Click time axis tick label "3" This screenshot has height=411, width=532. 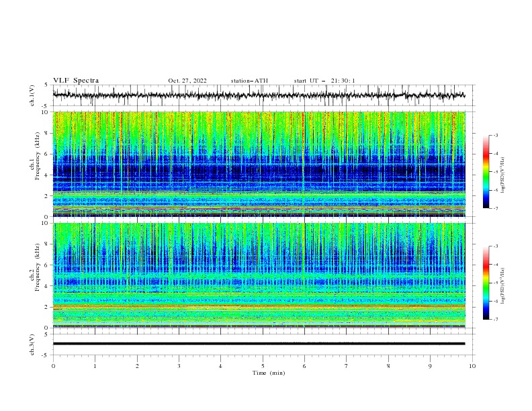click(x=179, y=366)
